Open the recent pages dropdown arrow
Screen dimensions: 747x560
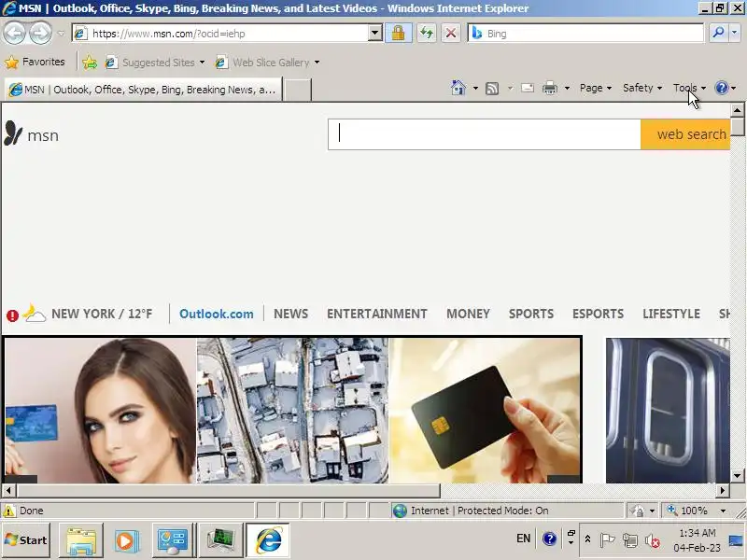click(61, 34)
